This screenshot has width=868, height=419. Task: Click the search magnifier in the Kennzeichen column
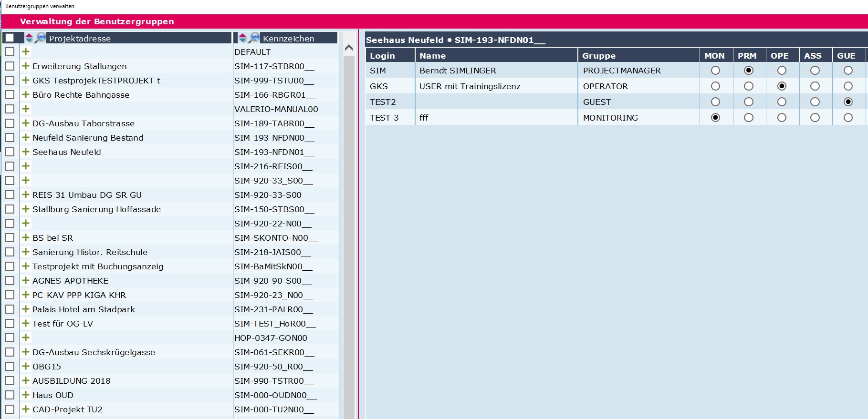[x=254, y=38]
